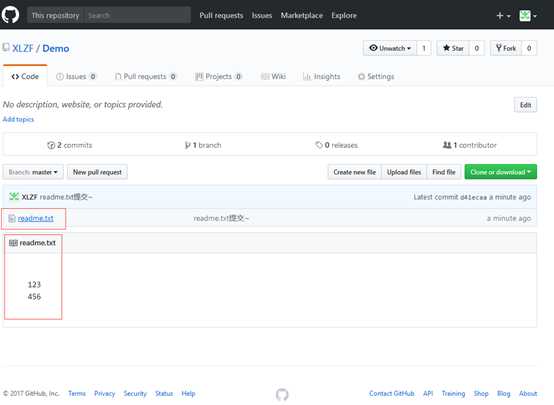Click Create new file button
Viewport: 554px width, 405px height.
354,172
